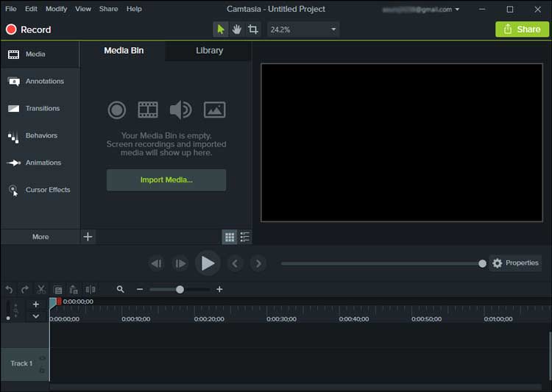Open the Behaviors panel
Viewport: 552px width, 392px height.
[40, 135]
